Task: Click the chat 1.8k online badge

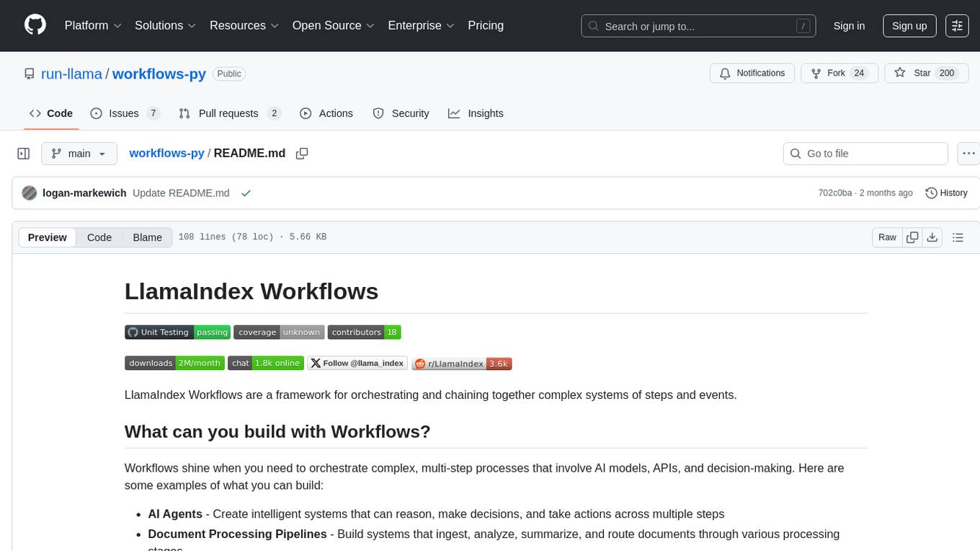Action: pyautogui.click(x=266, y=363)
